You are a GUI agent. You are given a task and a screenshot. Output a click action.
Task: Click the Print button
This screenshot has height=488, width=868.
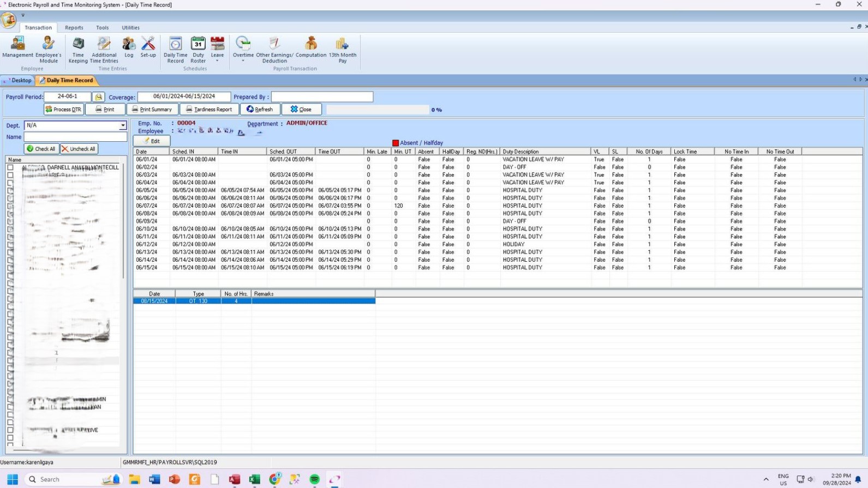point(105,109)
